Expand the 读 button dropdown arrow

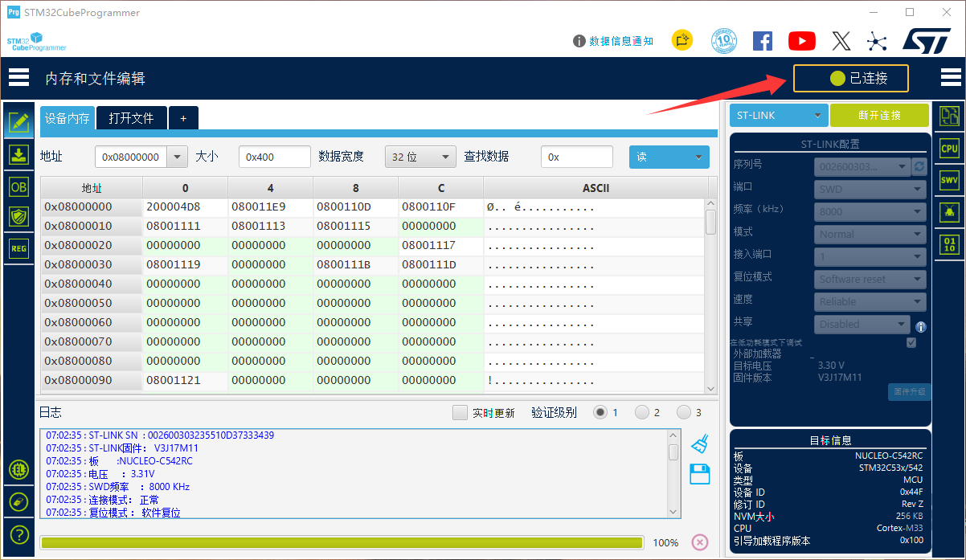click(x=698, y=157)
